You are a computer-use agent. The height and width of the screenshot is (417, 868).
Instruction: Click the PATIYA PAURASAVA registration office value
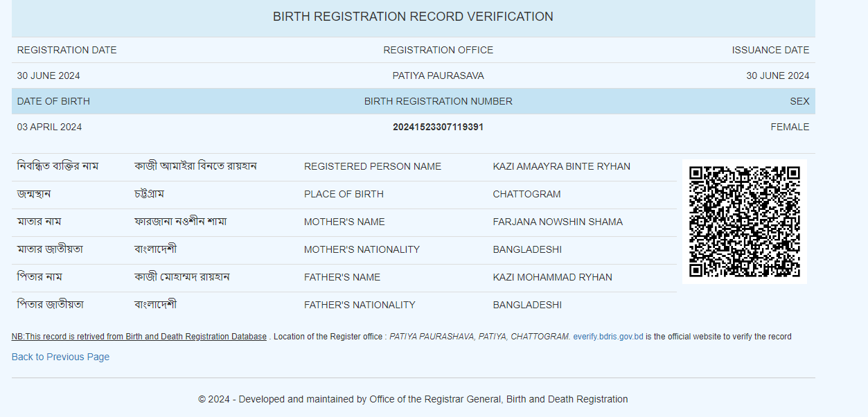pos(438,76)
